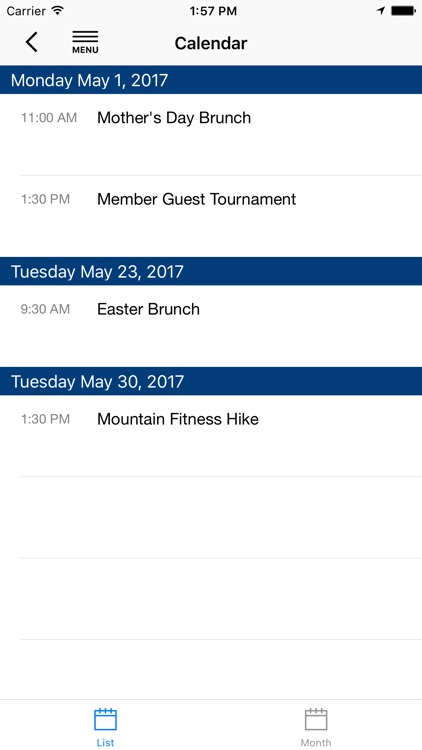Tap the Calendar title text
The image size is (422, 750).
point(211,43)
